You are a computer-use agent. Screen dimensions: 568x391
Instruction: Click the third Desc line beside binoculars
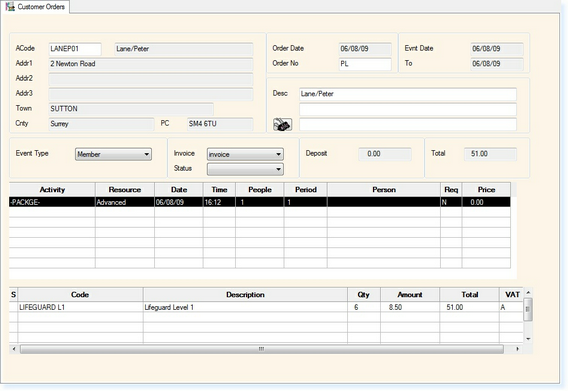(408, 124)
